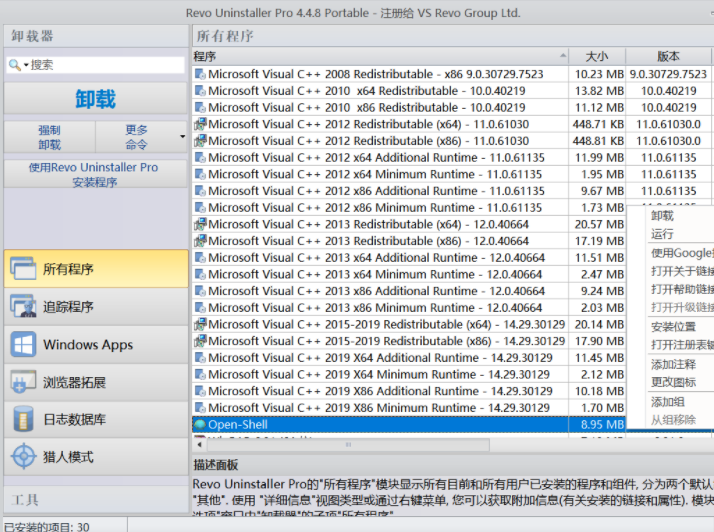
Task: Click the 强制卸载 forced uninstall button
Action: (x=50, y=137)
